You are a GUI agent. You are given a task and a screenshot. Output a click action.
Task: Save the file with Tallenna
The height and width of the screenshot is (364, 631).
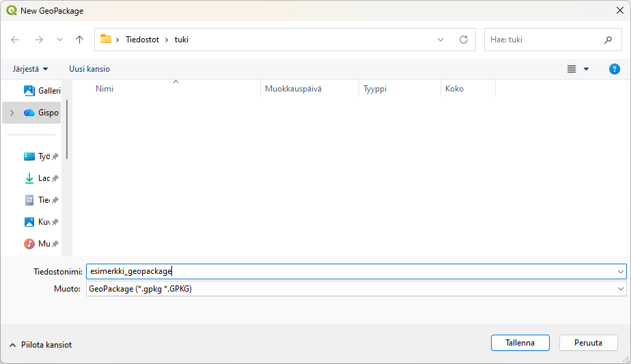tap(520, 343)
